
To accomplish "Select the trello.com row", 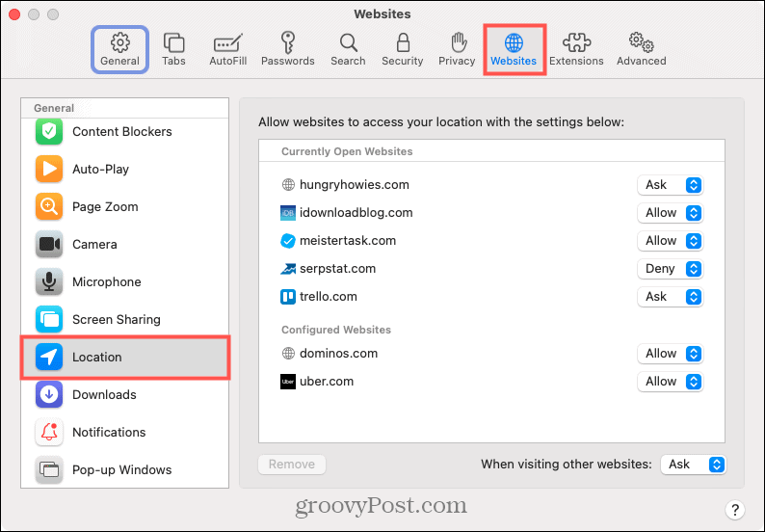I will pyautogui.click(x=491, y=297).
